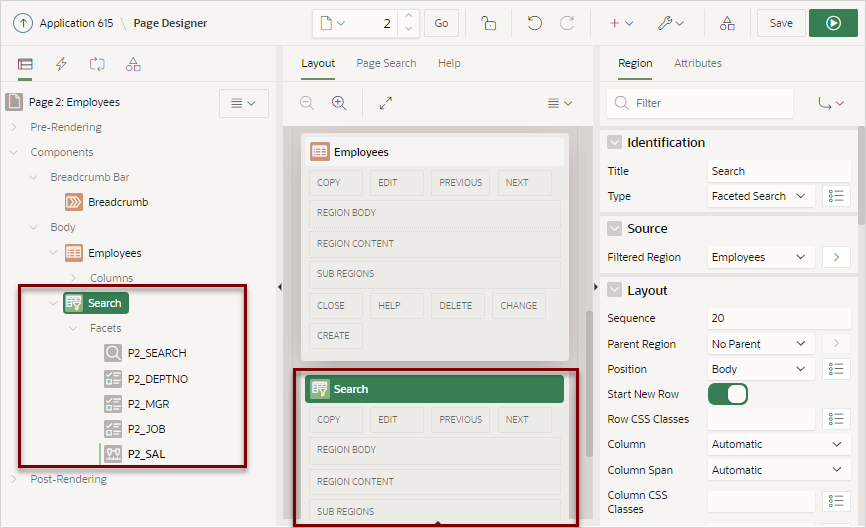Collapse the left pane splitter arrow
The image size is (866, 528).
click(x=279, y=287)
